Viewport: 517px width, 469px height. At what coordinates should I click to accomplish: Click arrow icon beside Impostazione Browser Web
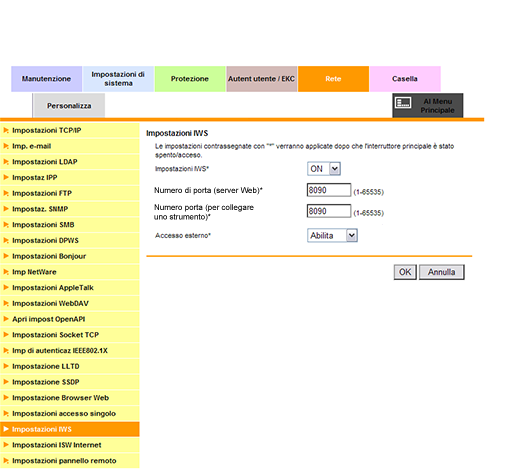pos(6,398)
